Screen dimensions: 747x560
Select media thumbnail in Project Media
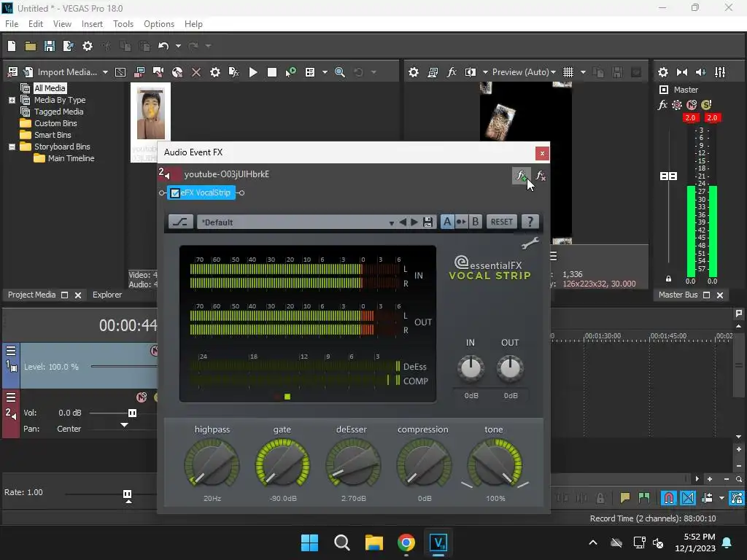[x=150, y=114]
